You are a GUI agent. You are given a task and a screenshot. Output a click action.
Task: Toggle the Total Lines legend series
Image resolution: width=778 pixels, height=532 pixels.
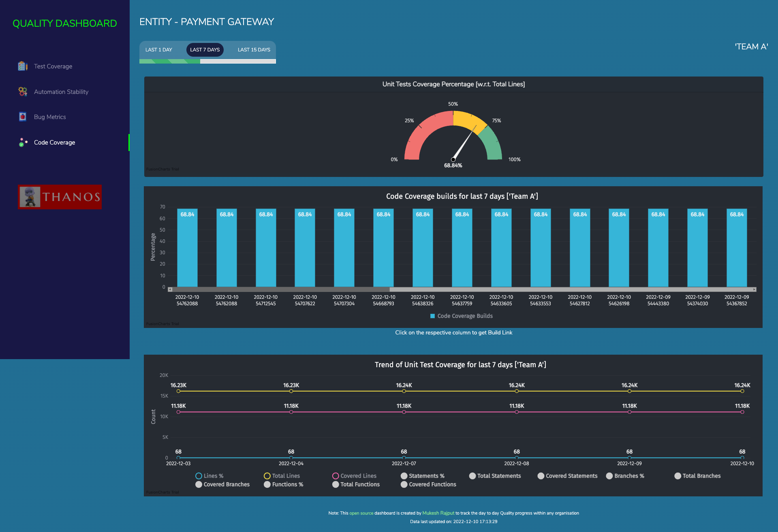point(282,476)
